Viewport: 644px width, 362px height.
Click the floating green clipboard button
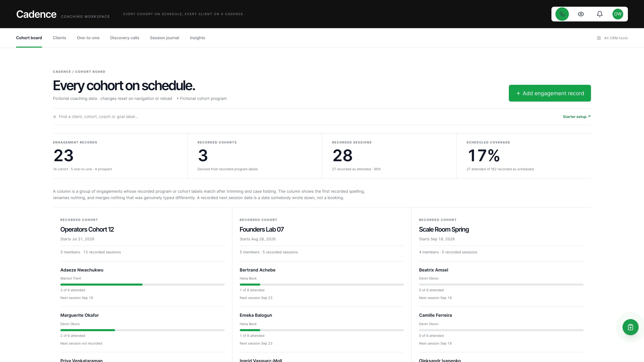[x=630, y=327]
